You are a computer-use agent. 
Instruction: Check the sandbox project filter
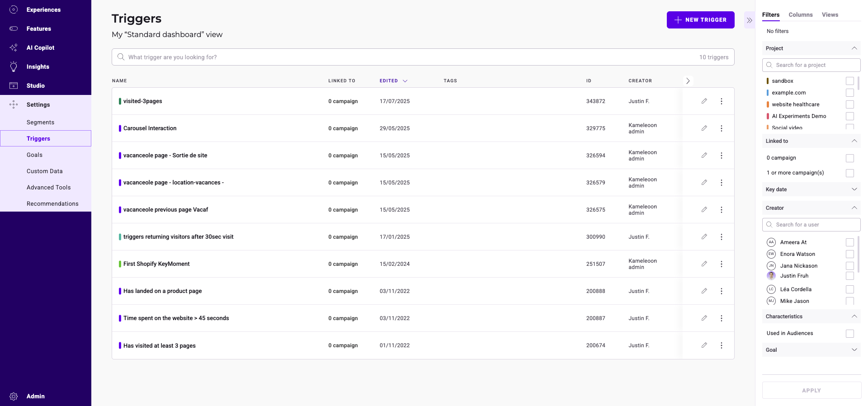pyautogui.click(x=849, y=81)
